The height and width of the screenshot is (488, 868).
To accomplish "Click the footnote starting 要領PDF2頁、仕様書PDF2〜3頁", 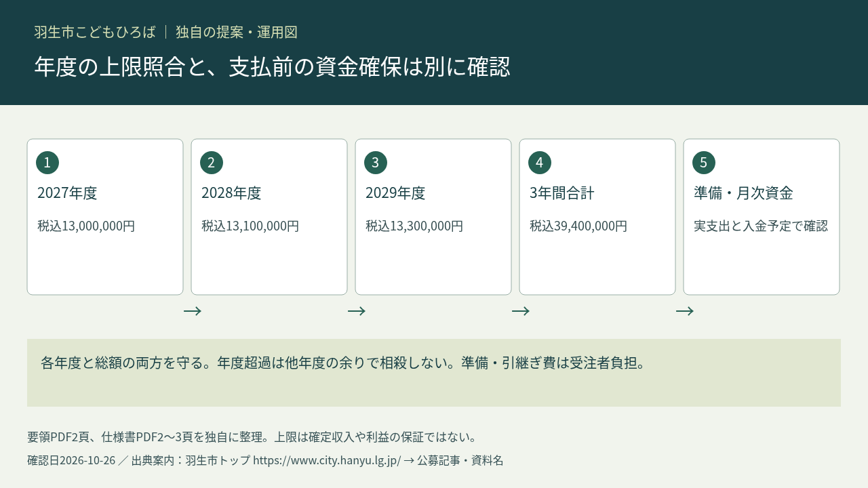I will click(252, 436).
